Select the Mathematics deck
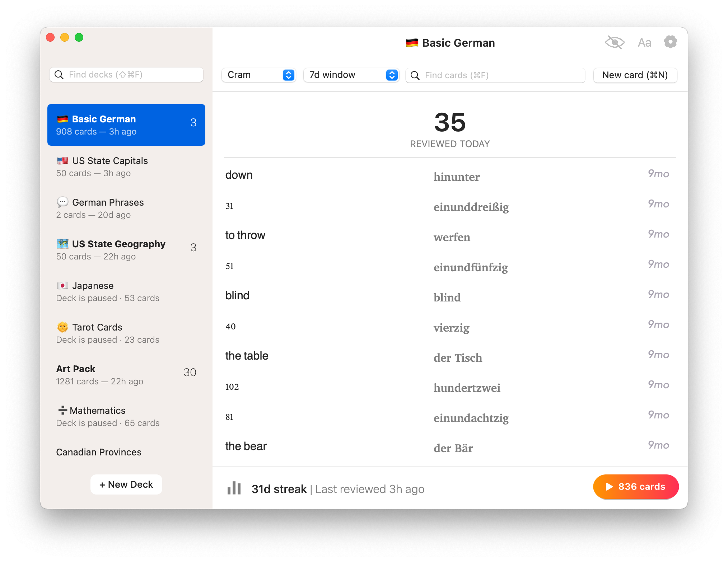The height and width of the screenshot is (562, 728). click(x=126, y=416)
